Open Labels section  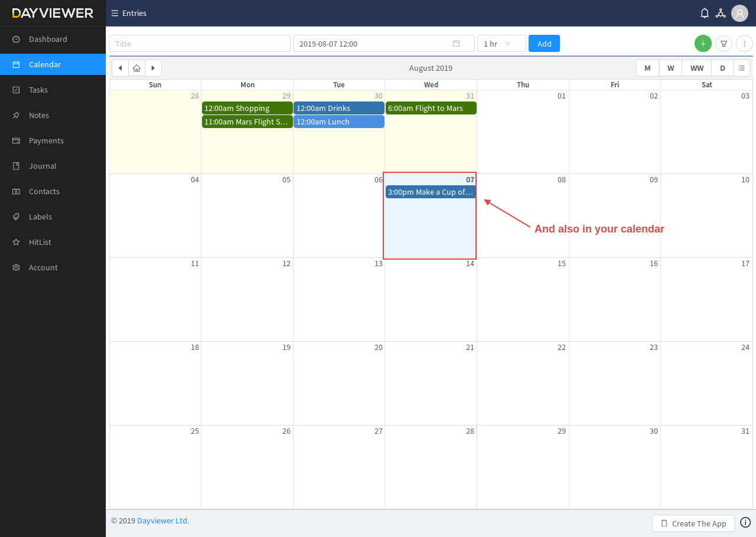(53, 217)
